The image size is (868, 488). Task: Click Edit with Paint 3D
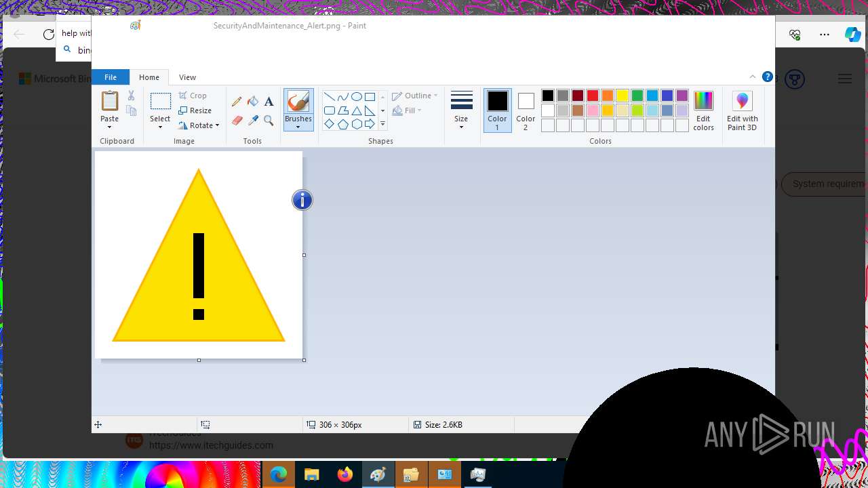(x=743, y=111)
